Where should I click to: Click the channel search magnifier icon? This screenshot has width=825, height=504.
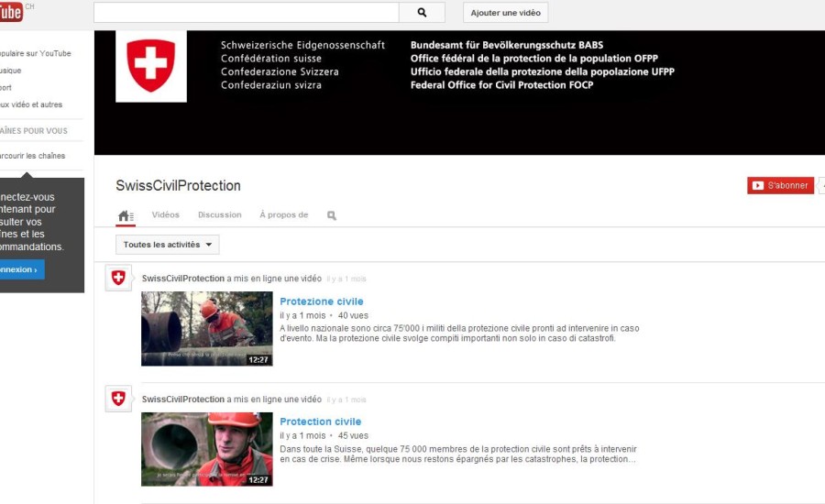(x=331, y=215)
